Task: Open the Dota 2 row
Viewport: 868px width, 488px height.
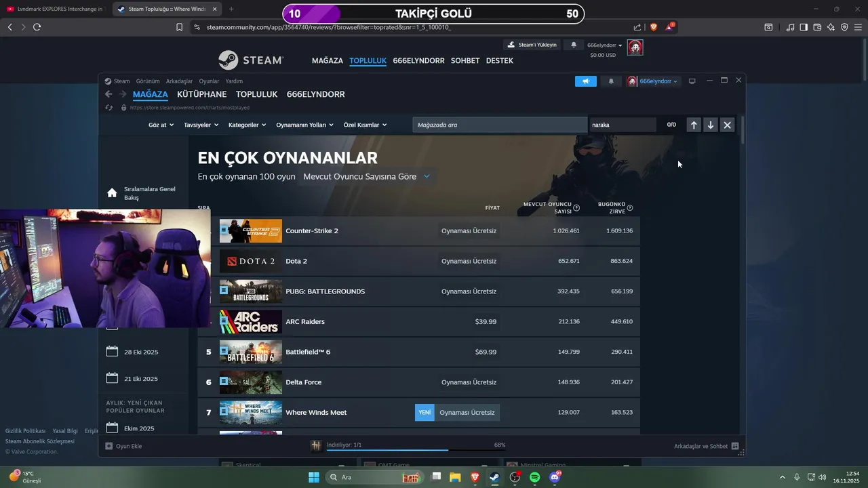Action: (x=419, y=261)
